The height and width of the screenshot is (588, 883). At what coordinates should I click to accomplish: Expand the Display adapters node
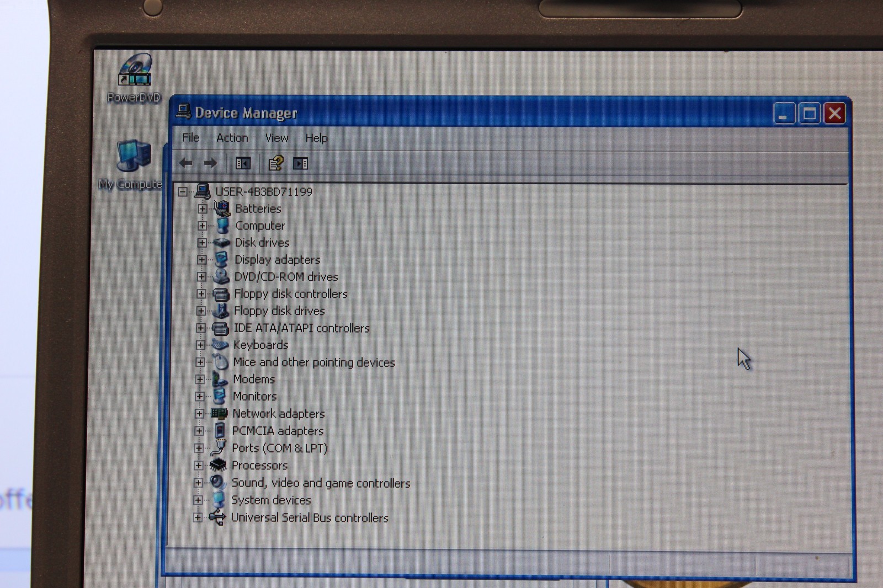202,260
